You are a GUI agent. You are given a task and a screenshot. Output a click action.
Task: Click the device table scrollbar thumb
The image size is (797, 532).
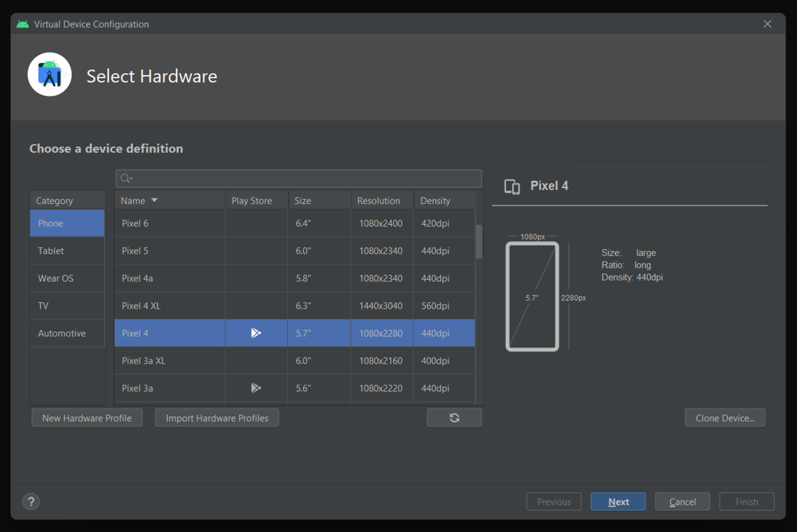[x=479, y=241]
